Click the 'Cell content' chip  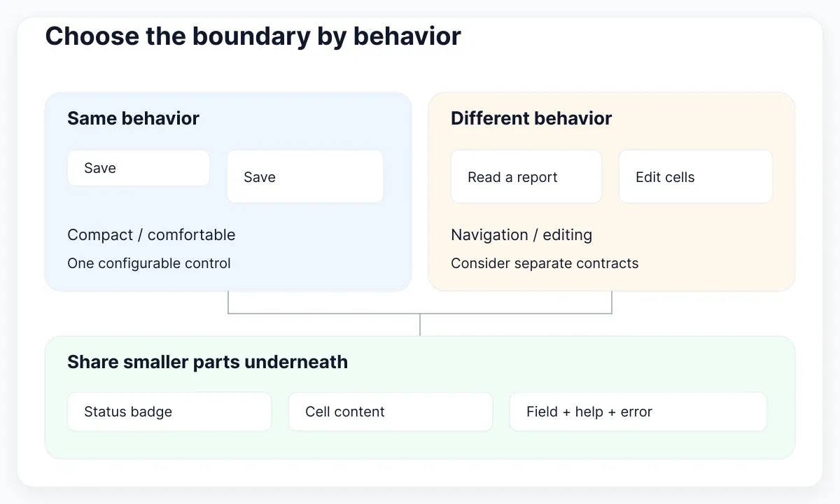coord(391,412)
